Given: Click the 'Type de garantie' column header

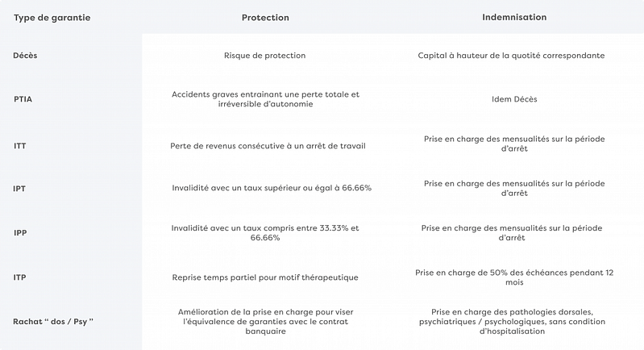Looking at the screenshot, I should pos(52,18).
